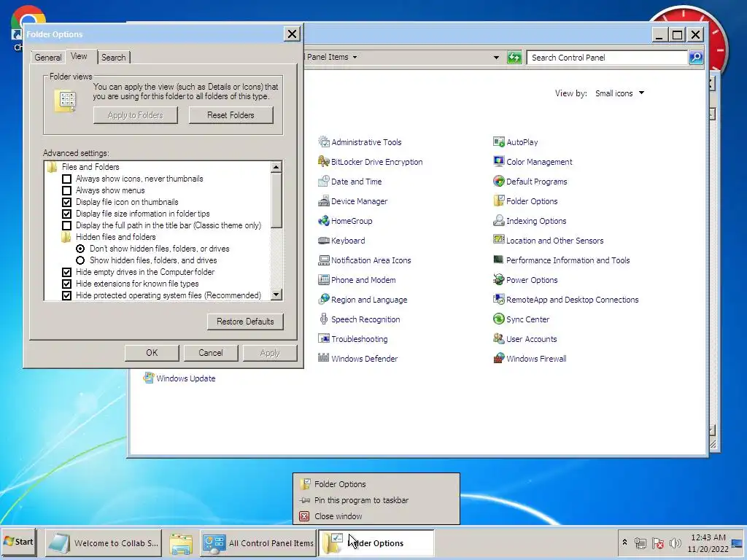The height and width of the screenshot is (560, 747).
Task: Uncheck Hide empty drives in Computer folder
Action: coord(66,273)
